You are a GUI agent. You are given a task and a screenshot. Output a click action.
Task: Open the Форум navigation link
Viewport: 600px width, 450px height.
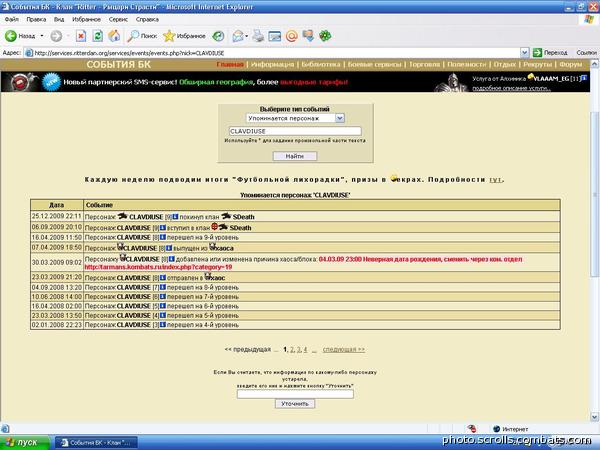click(571, 64)
